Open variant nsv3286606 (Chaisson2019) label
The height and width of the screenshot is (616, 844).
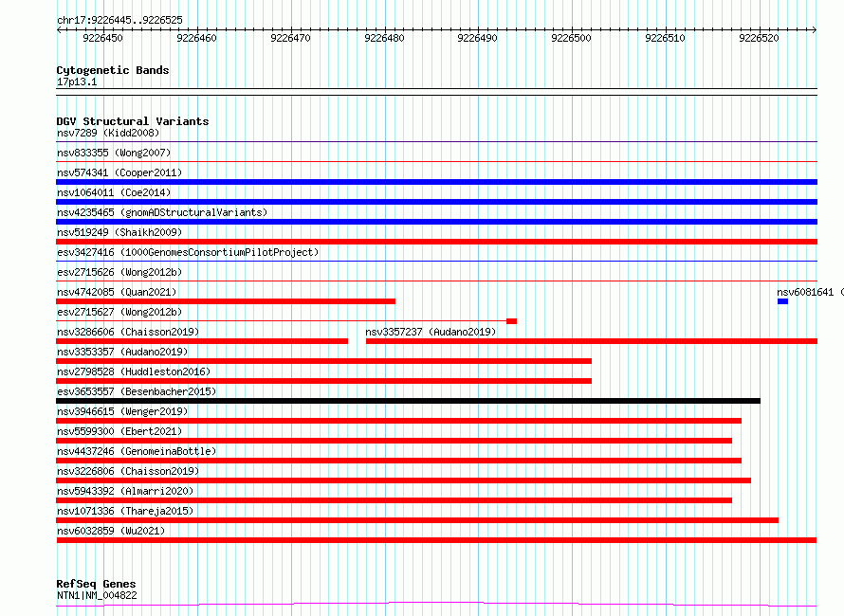click(128, 332)
